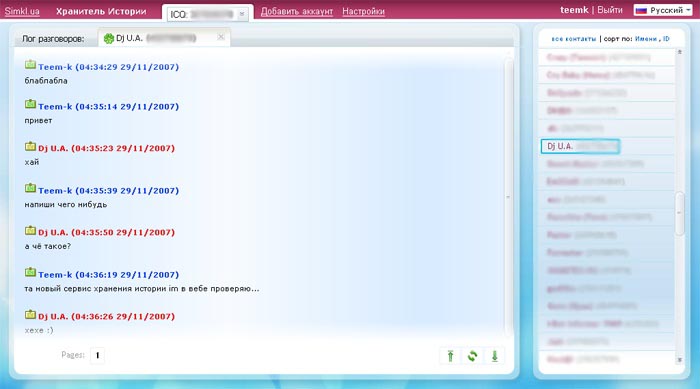Click the message icon beside Dj U.A. 04:36:26
Screen dimensions: 700x389
[x=30, y=314]
